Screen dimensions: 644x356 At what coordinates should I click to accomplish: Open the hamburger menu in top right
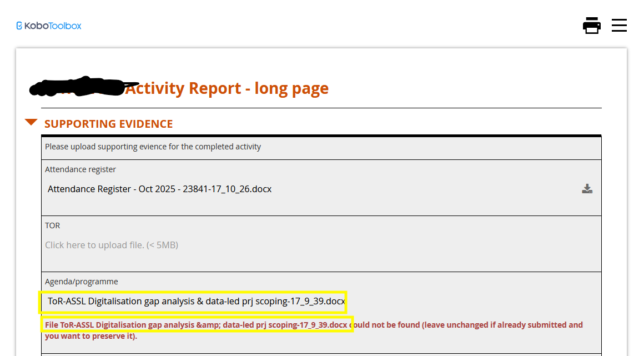click(619, 26)
